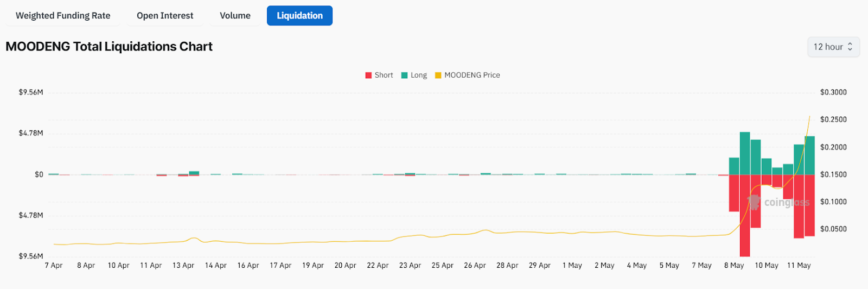Click the Long legend label text
The image size is (868, 289).
click(418, 76)
